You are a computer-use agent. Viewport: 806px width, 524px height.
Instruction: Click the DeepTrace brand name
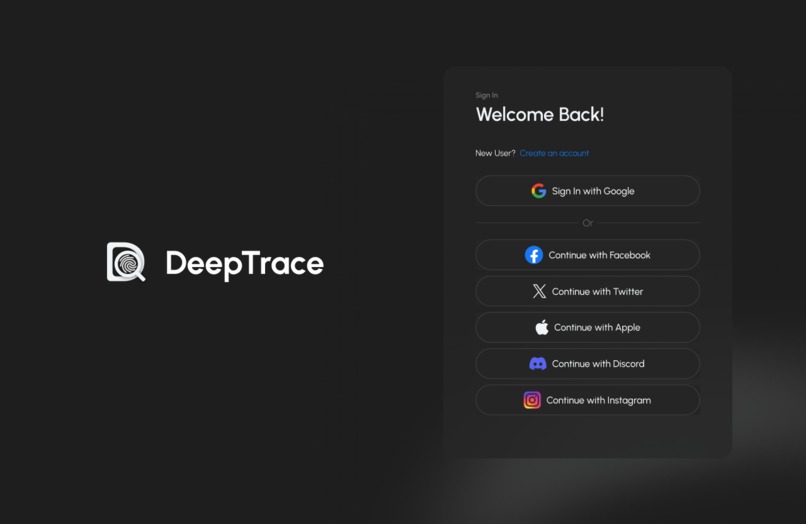pos(245,264)
